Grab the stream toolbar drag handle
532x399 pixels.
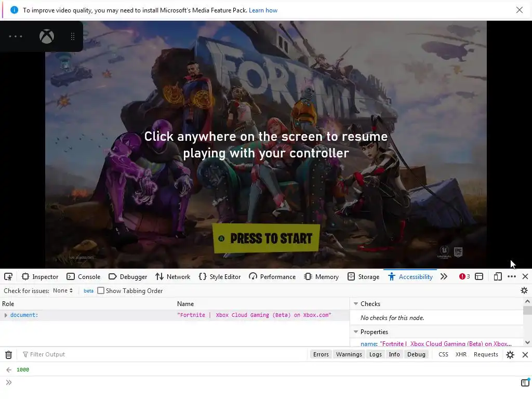73,36
